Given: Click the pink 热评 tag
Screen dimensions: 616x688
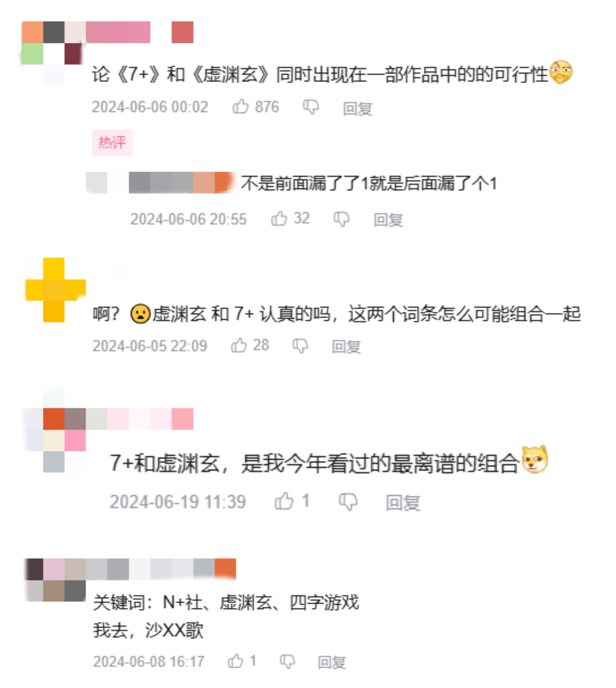Looking at the screenshot, I should 112,142.
